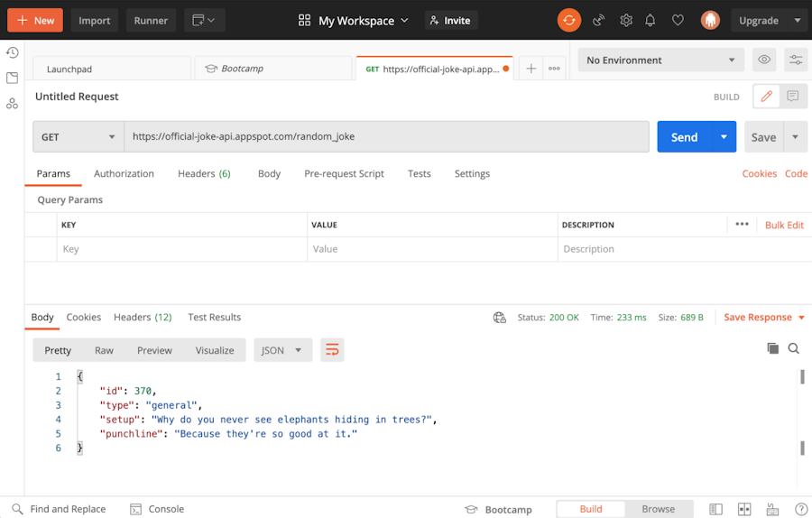Open the request Body tab
812x518 pixels.
click(x=269, y=173)
